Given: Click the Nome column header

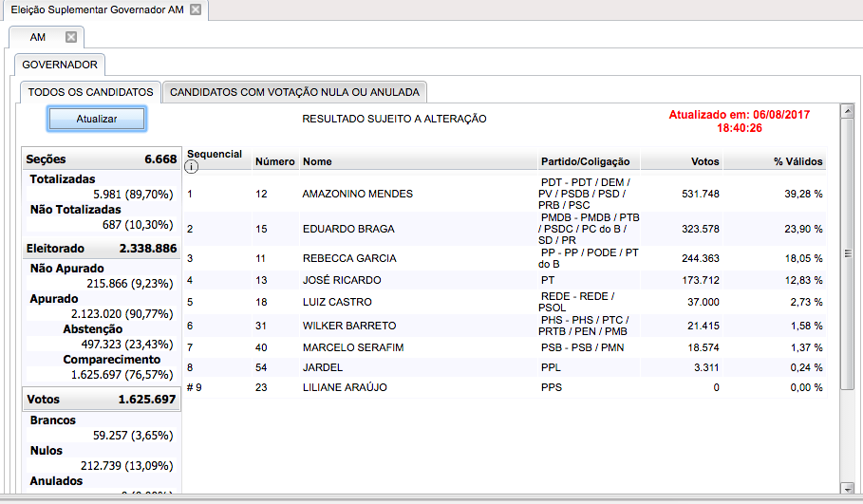Looking at the screenshot, I should 317,161.
